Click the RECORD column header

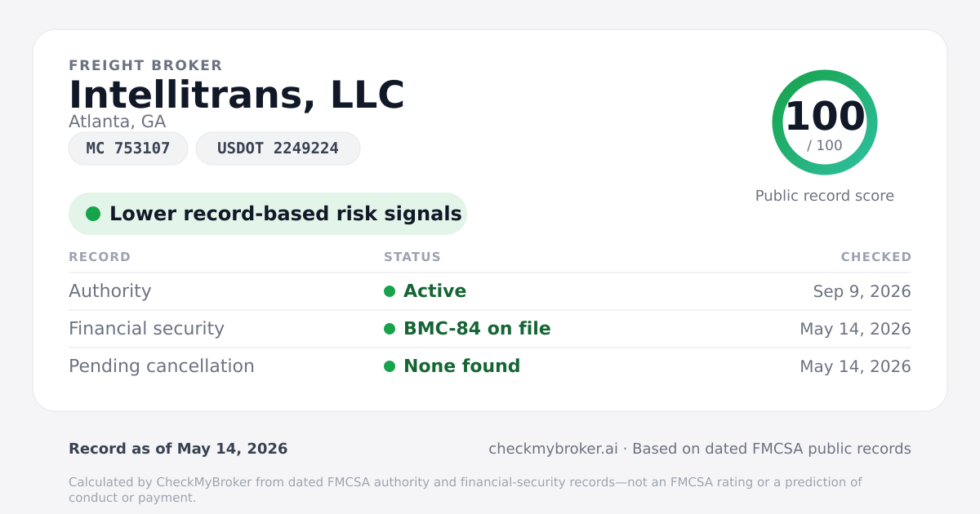(x=100, y=257)
